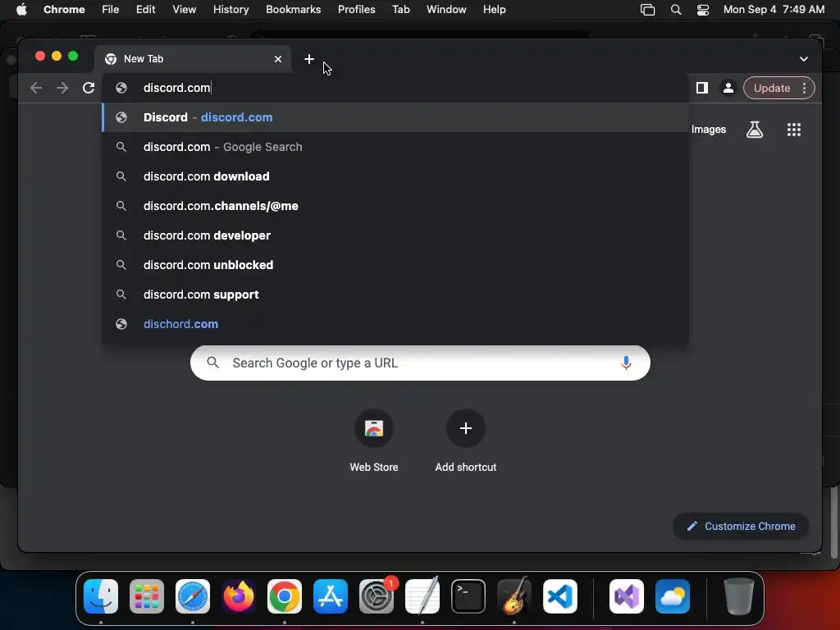The height and width of the screenshot is (630, 840).
Task: Open TextEdit from the Dock
Action: (x=422, y=596)
